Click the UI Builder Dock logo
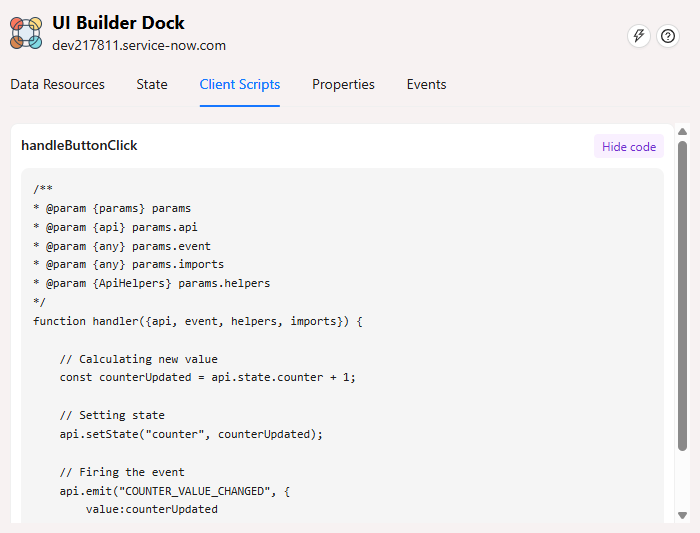This screenshot has height=533, width=700. pos(27,33)
